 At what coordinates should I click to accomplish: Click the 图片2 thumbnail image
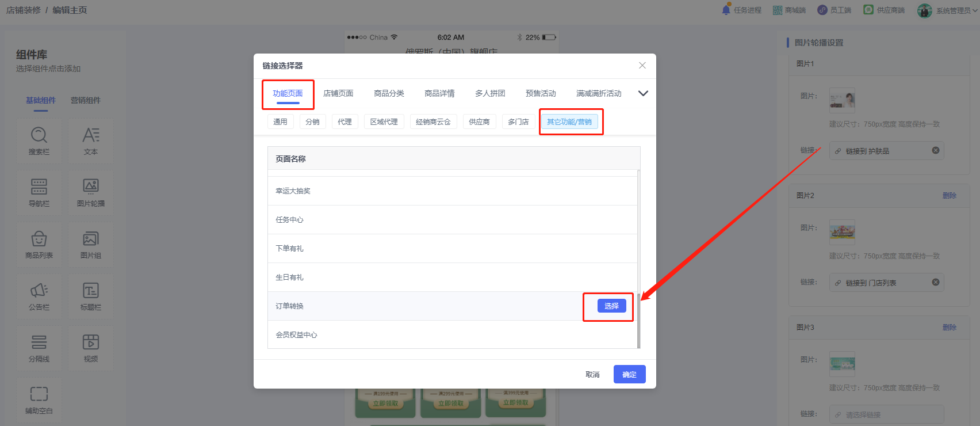[x=842, y=232]
